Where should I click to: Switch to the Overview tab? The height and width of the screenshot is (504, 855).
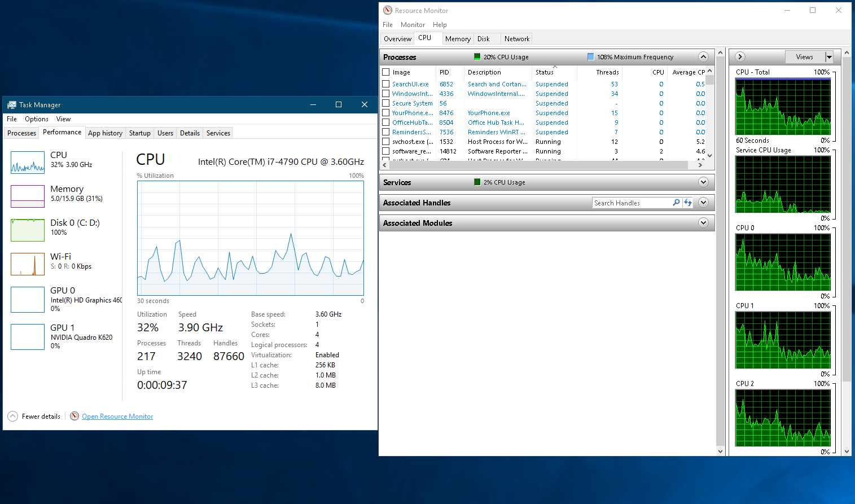coord(397,39)
